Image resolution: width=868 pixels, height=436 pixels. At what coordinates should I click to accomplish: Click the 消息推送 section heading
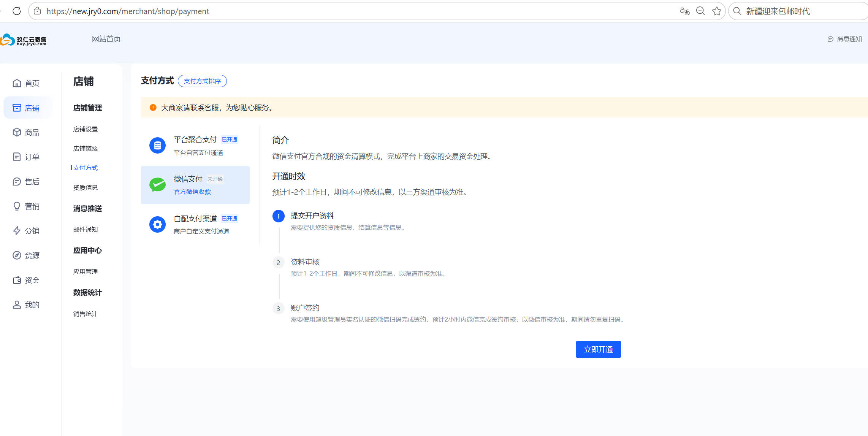pos(87,209)
